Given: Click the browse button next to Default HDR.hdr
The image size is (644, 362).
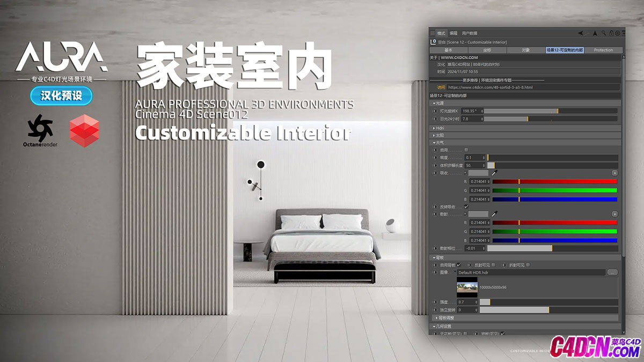Looking at the screenshot, I should point(612,272).
